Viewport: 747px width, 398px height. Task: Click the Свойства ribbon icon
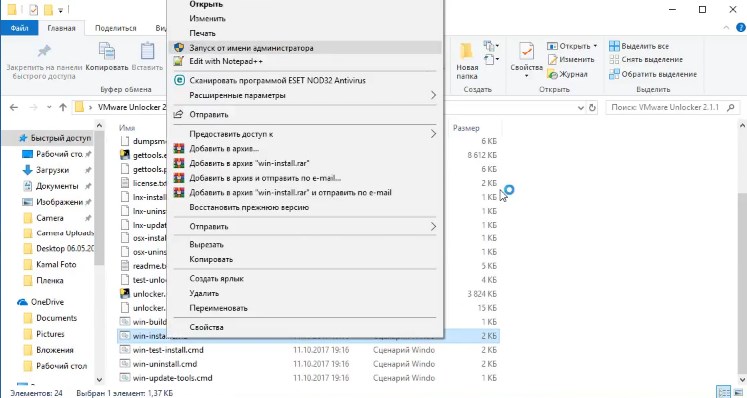526,51
